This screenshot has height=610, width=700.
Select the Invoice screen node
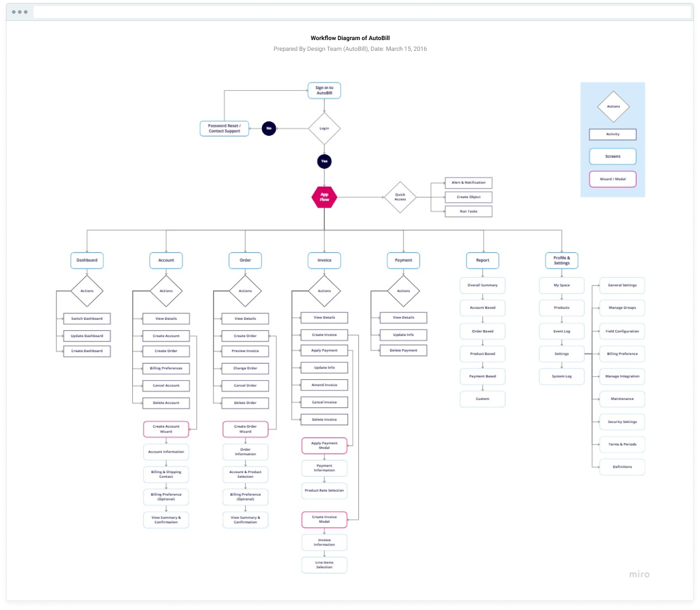[x=324, y=260]
